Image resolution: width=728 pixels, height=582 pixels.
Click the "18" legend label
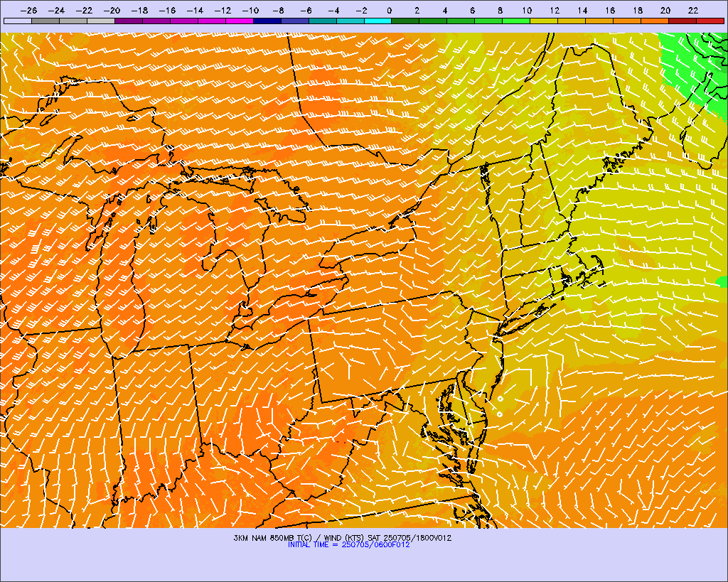point(638,10)
